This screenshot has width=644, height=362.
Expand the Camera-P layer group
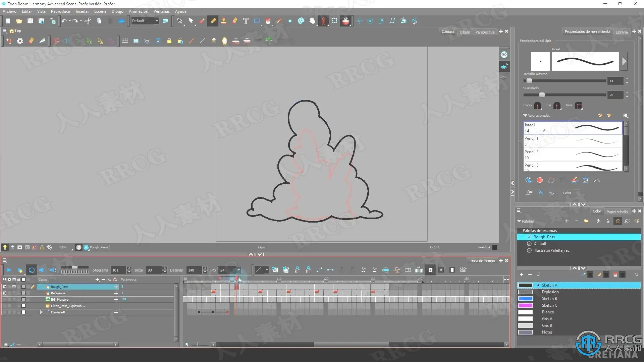[x=41, y=312]
